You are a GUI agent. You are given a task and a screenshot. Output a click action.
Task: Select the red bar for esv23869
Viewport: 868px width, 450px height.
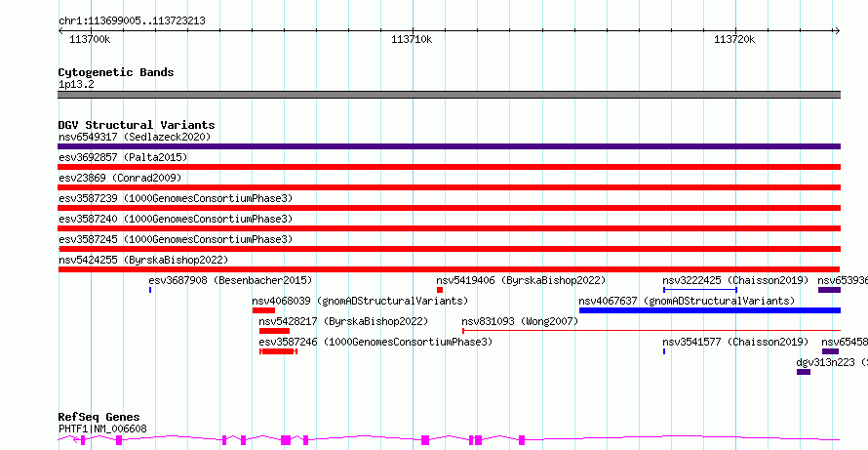(449, 187)
